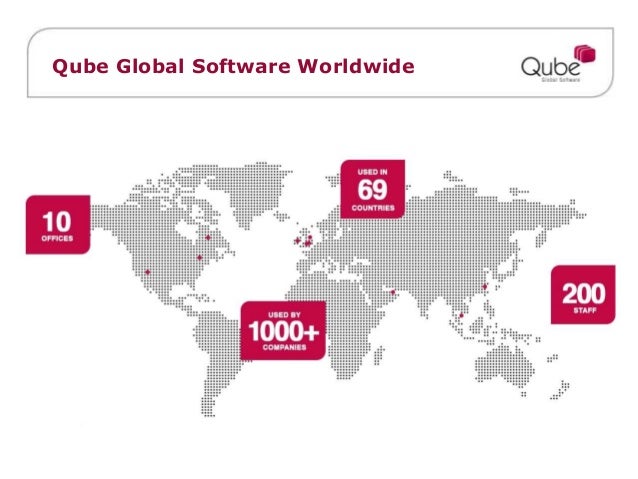Select the Used in 69 Countries badge
This screenshot has width=638, height=479.
pyautogui.click(x=373, y=189)
